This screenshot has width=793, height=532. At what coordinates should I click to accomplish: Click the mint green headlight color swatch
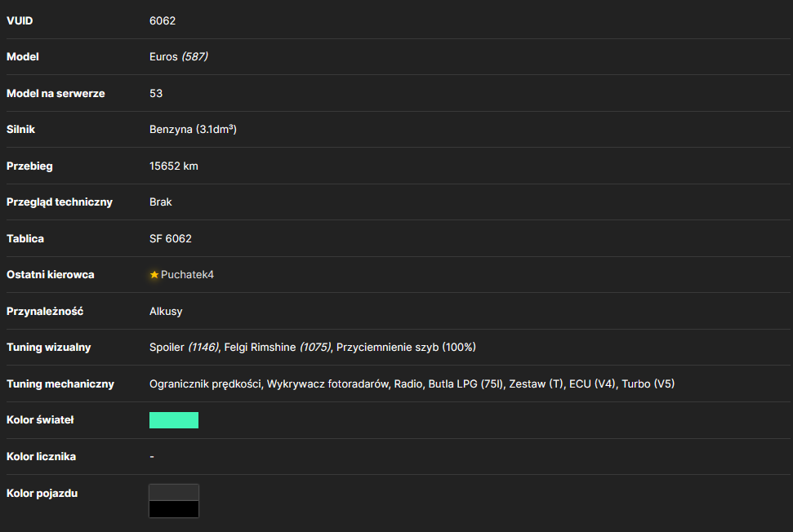[173, 420]
